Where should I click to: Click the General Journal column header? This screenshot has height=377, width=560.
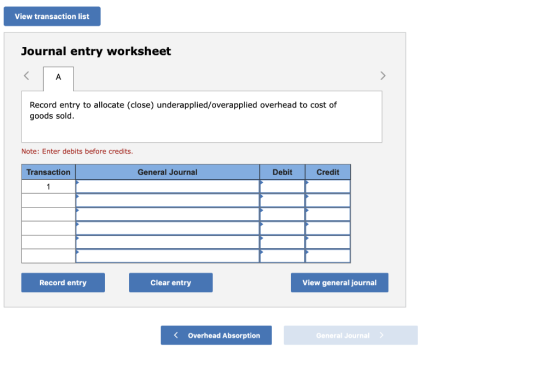coord(168,172)
